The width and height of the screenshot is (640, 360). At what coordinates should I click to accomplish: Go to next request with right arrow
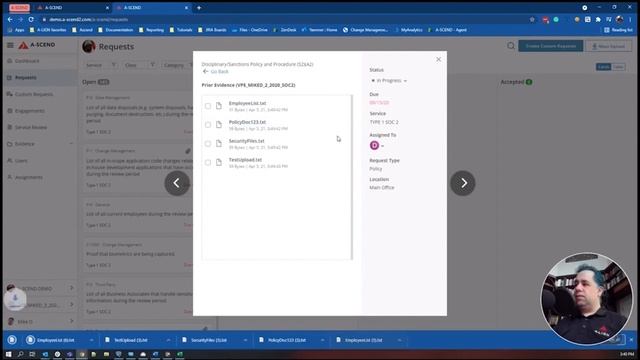(462, 183)
